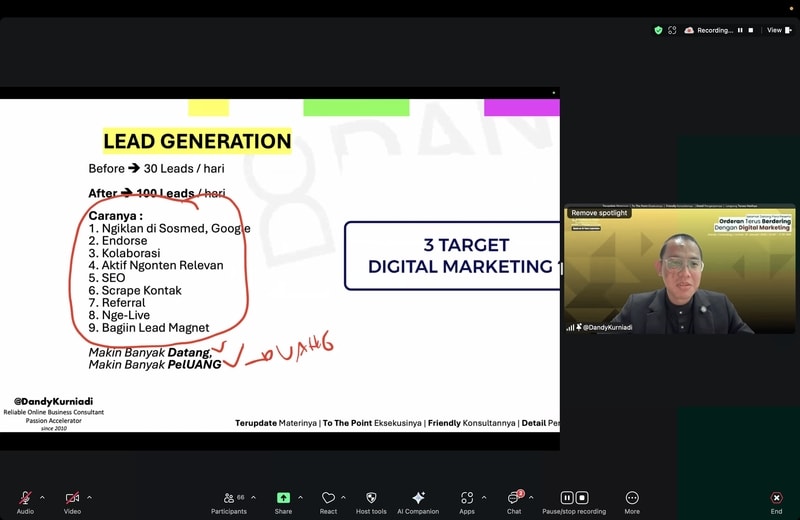This screenshot has height=520, width=800.
Task: Stop recording from the top bar
Action: [751, 30]
